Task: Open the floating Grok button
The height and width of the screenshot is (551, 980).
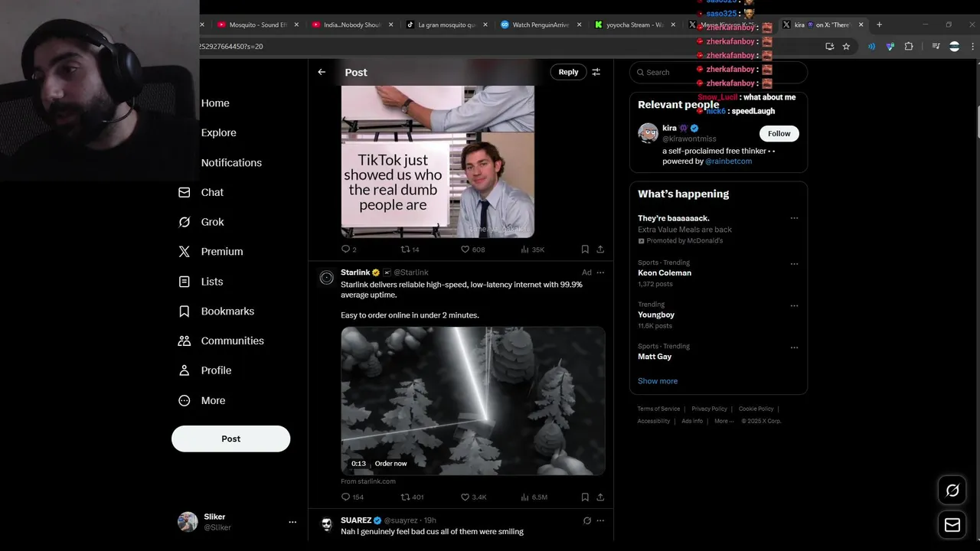Action: pos(952,491)
